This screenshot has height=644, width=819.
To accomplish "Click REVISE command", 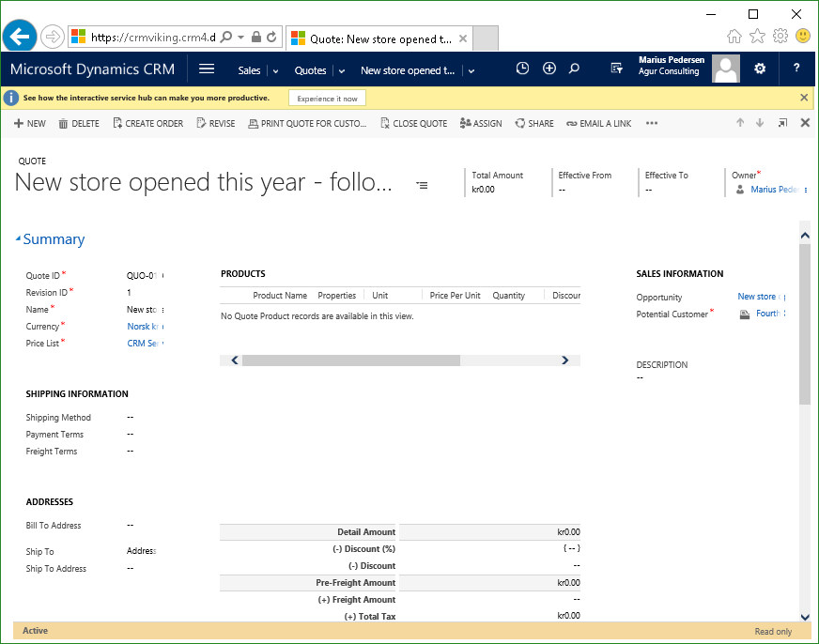I will (x=216, y=124).
